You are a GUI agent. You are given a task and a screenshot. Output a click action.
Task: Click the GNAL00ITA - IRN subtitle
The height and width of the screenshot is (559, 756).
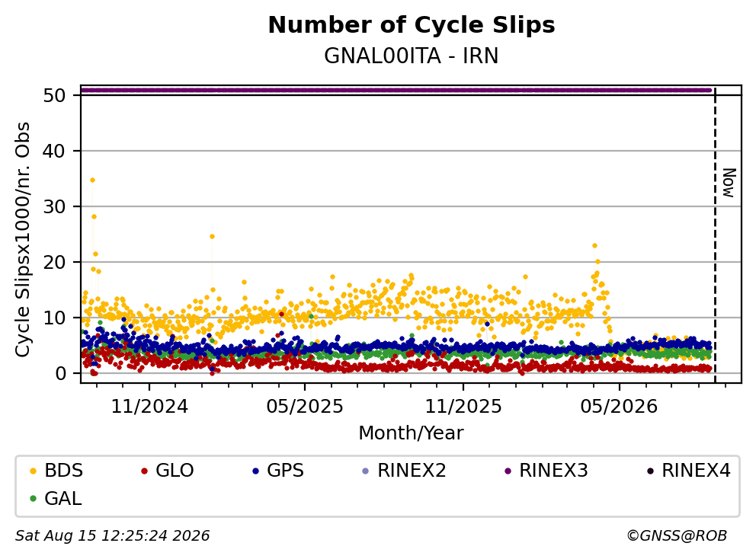point(412,56)
